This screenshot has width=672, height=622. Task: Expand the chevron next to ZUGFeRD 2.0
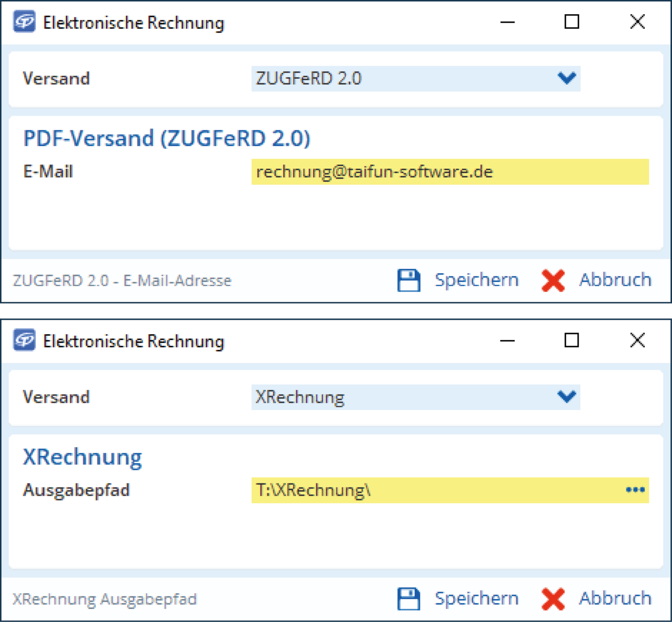coord(567,78)
